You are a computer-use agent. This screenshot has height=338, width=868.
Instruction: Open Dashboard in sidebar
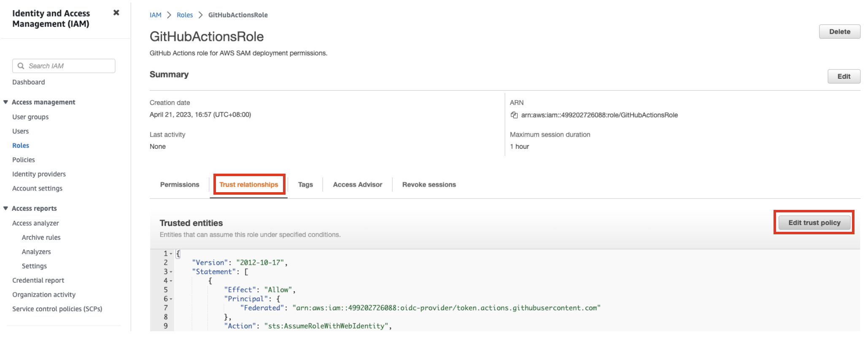28,82
